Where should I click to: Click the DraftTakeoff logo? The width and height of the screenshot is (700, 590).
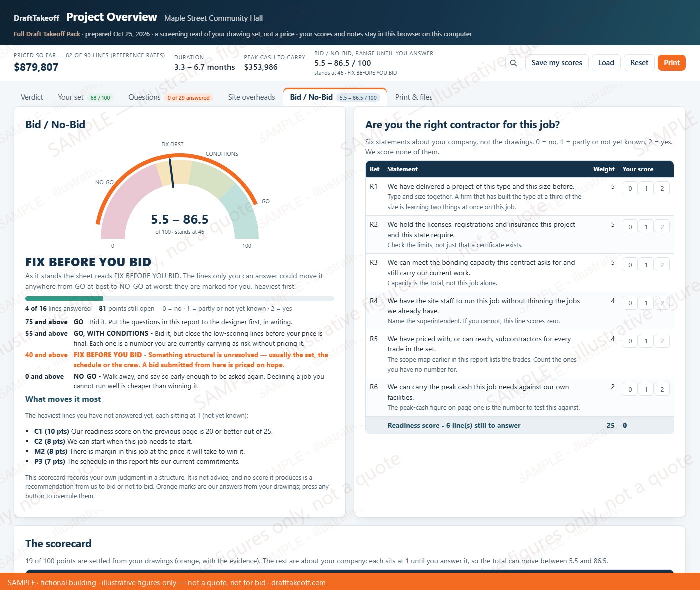click(36, 18)
